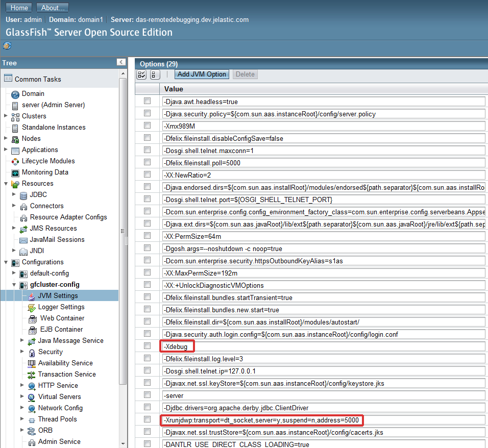Click the Standalone Instances icon
488x448 pixels.
pos(15,128)
